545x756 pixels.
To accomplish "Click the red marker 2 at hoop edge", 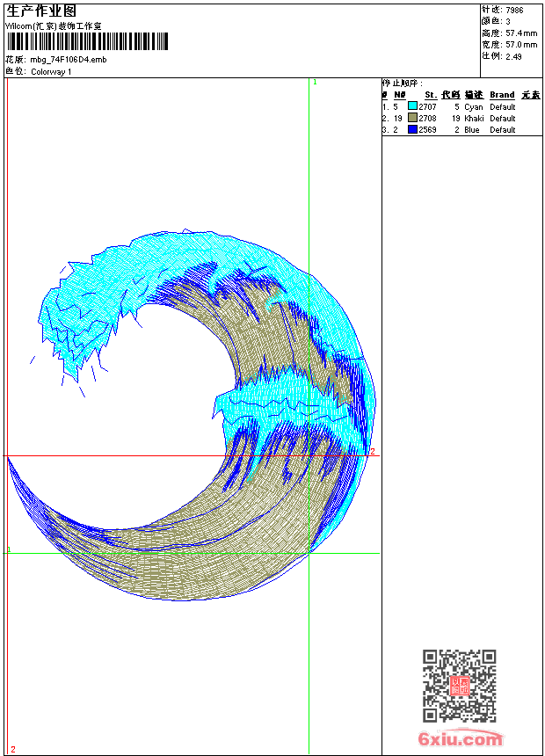I will 373,452.
